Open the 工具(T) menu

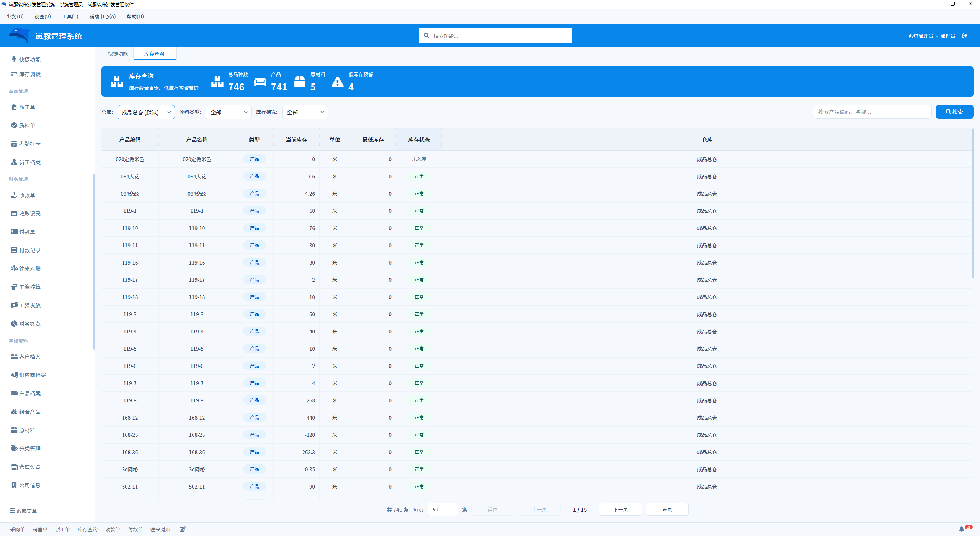tap(70, 16)
